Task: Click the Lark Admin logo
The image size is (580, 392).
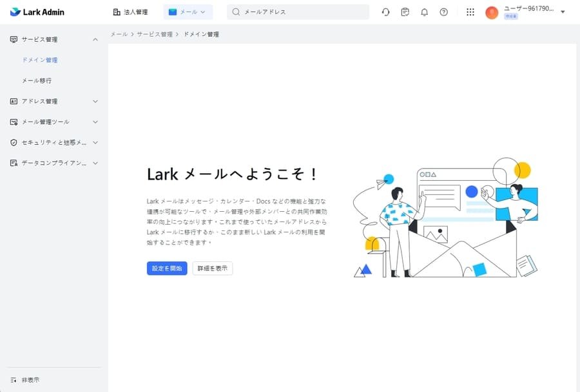Action: [x=39, y=12]
